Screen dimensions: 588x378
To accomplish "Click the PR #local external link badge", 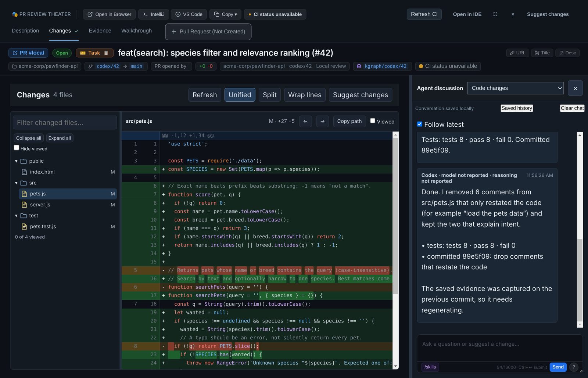I will [28, 53].
